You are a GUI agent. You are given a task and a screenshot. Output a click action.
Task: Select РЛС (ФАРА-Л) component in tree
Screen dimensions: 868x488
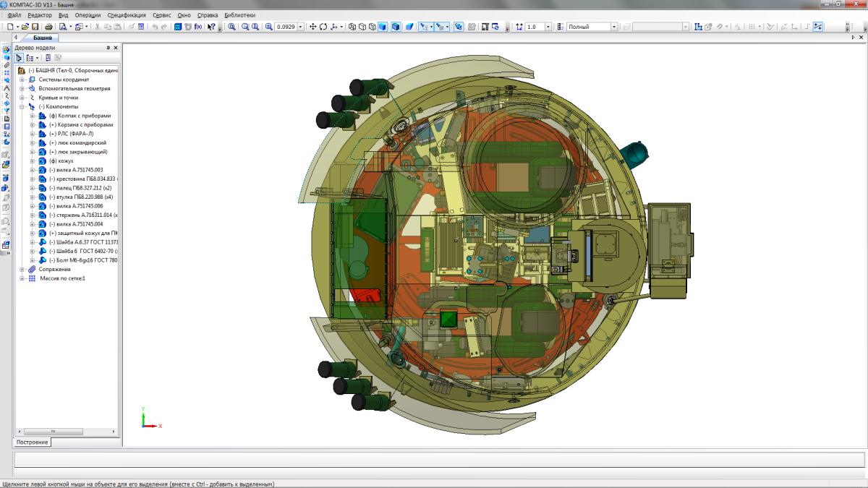click(75, 134)
